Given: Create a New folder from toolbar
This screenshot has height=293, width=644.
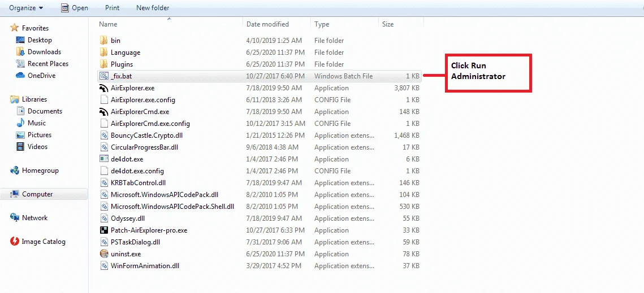Looking at the screenshot, I should [152, 7].
